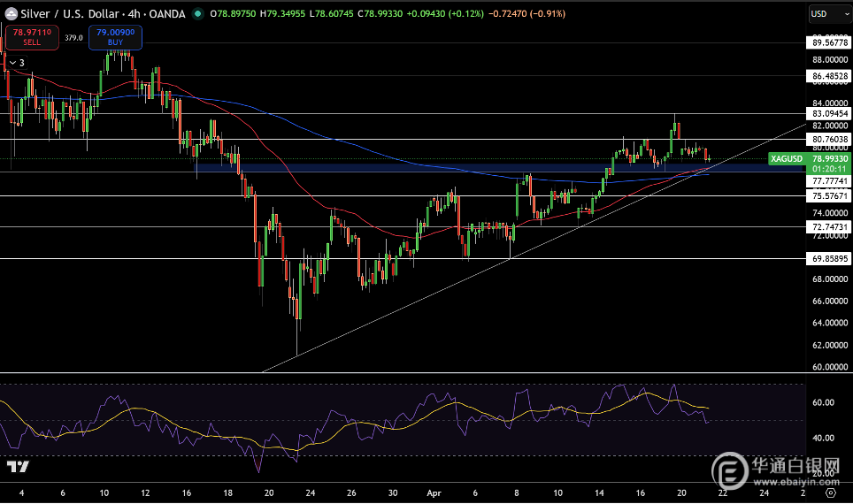The width and height of the screenshot is (853, 504).
Task: Click the 89.56778 horizontal line price label
Action: 829,42
